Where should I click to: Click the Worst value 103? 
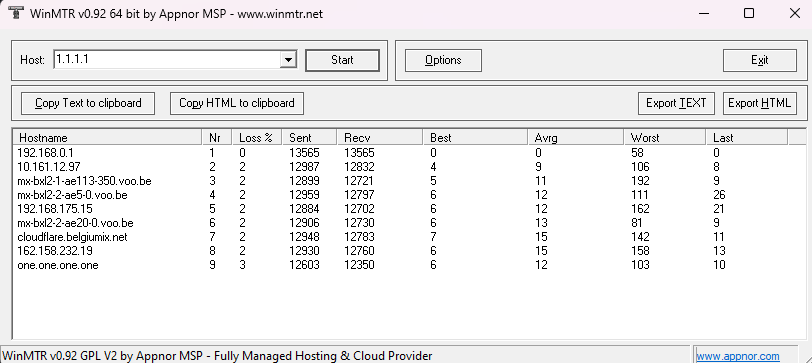(640, 265)
